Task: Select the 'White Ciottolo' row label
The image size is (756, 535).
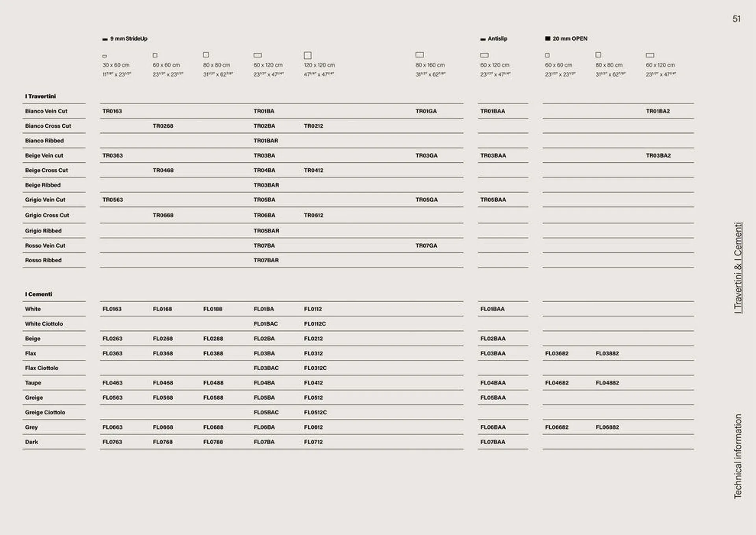Action: [44, 324]
